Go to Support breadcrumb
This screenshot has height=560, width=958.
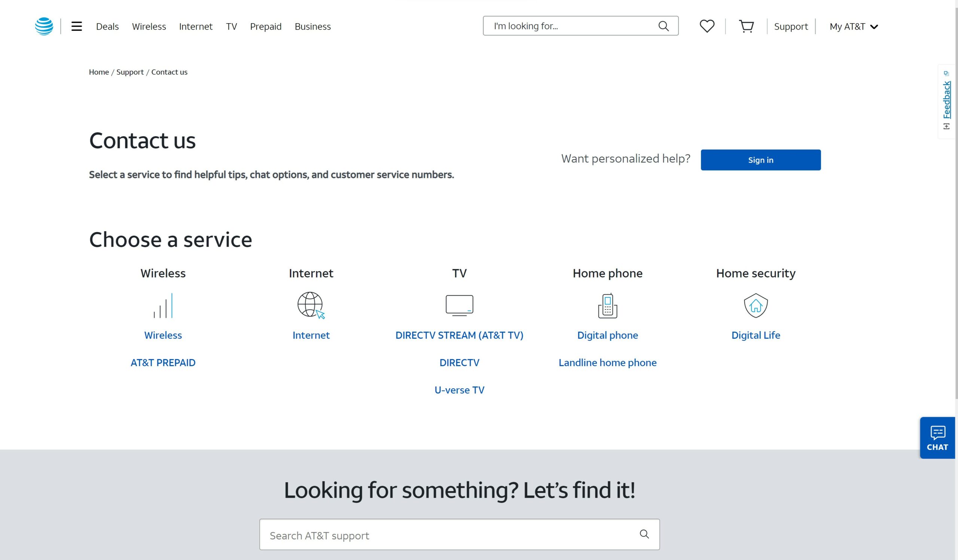pos(130,72)
